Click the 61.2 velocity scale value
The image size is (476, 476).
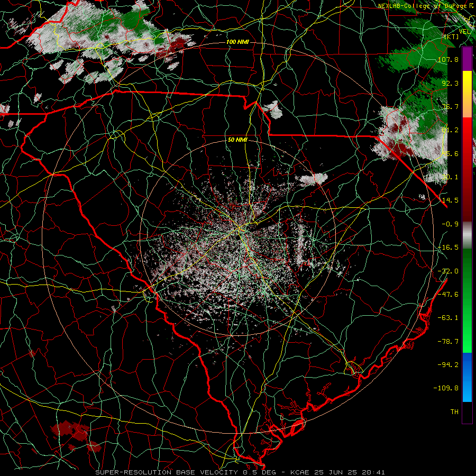[450, 130]
